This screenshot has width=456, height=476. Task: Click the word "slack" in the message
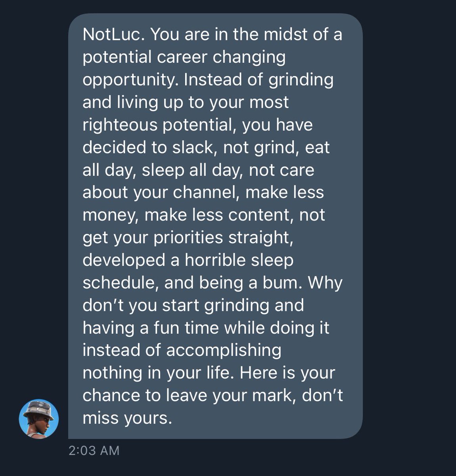click(x=192, y=148)
